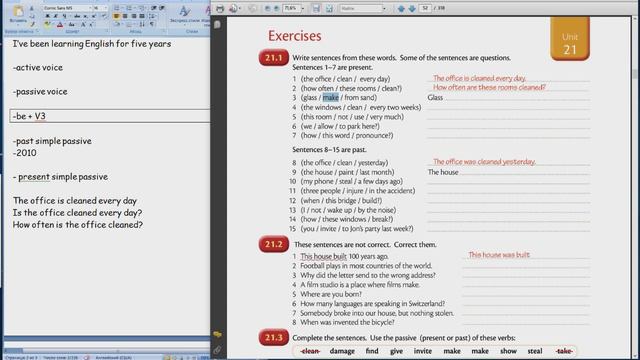The height and width of the screenshot is (360, 640).
Task: Toggle center alignment button
Action: (x=125, y=16)
